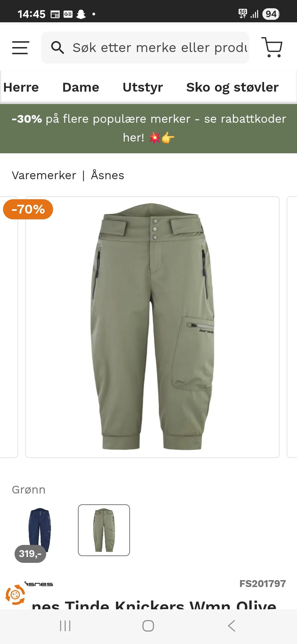Tap the Android recent apps button
This screenshot has width=297, height=644.
pyautogui.click(x=65, y=626)
